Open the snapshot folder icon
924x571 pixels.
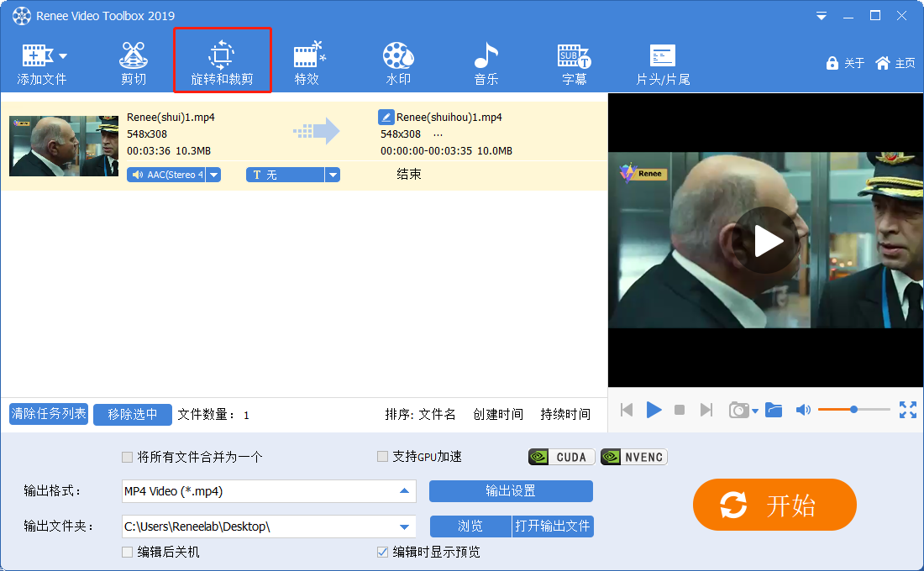[x=774, y=410]
